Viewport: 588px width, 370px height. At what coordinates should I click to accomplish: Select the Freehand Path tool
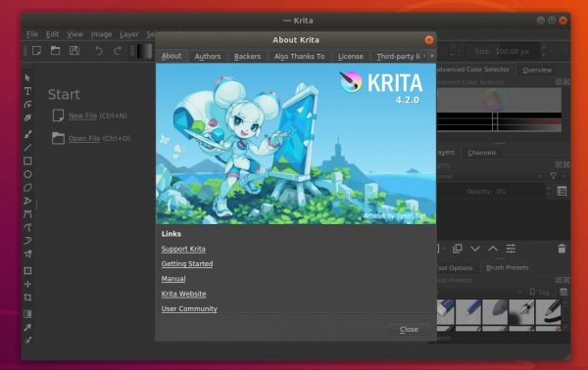27,227
